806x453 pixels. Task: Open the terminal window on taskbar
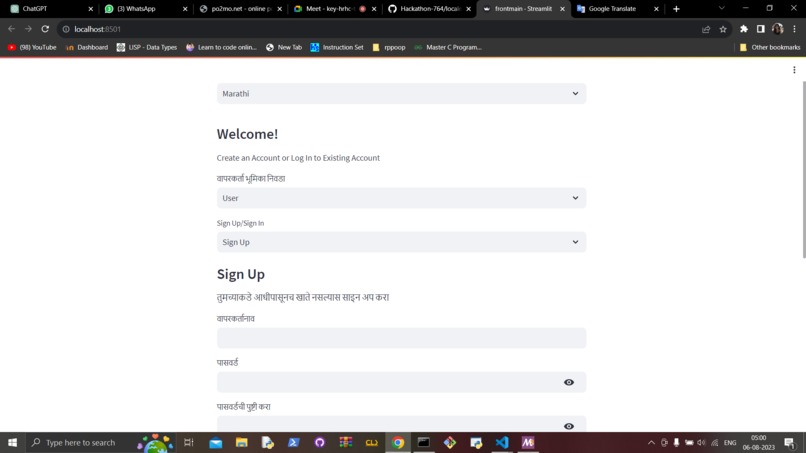pos(424,442)
